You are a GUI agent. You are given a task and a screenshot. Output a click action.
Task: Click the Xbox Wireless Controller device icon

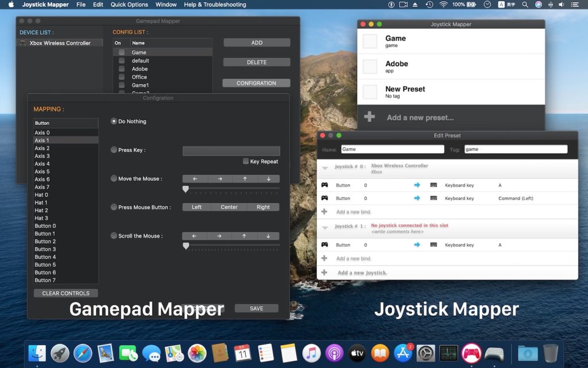tap(23, 43)
